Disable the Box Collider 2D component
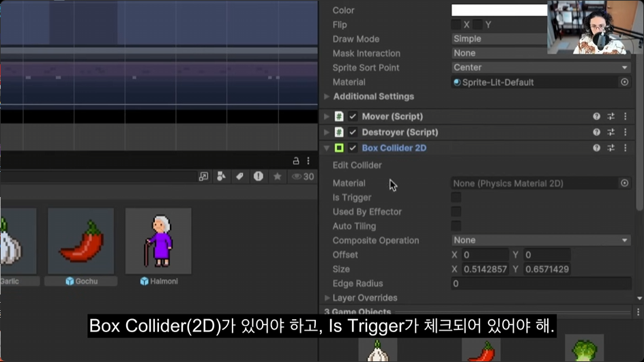Image resolution: width=644 pixels, height=362 pixels. (353, 148)
